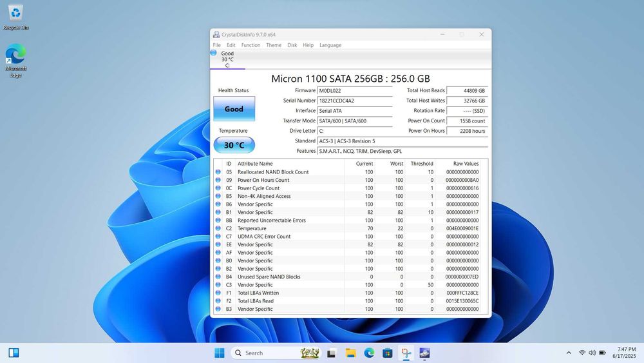This screenshot has width=644, height=363.
Task: Click the Total Host Writes value 32766 GB
Action: [467, 101]
